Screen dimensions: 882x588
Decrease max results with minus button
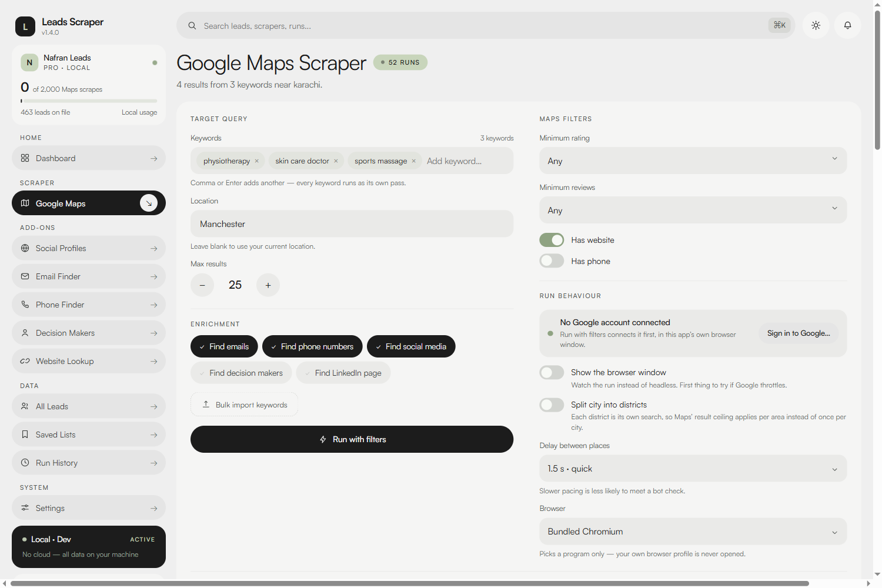click(202, 285)
